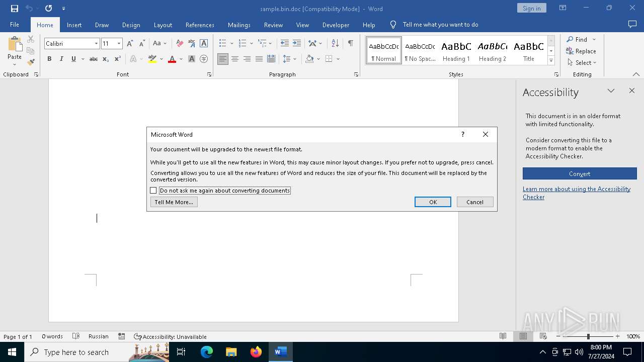Click the Character Shading icon
This screenshot has height=362, width=644.
pyautogui.click(x=192, y=59)
